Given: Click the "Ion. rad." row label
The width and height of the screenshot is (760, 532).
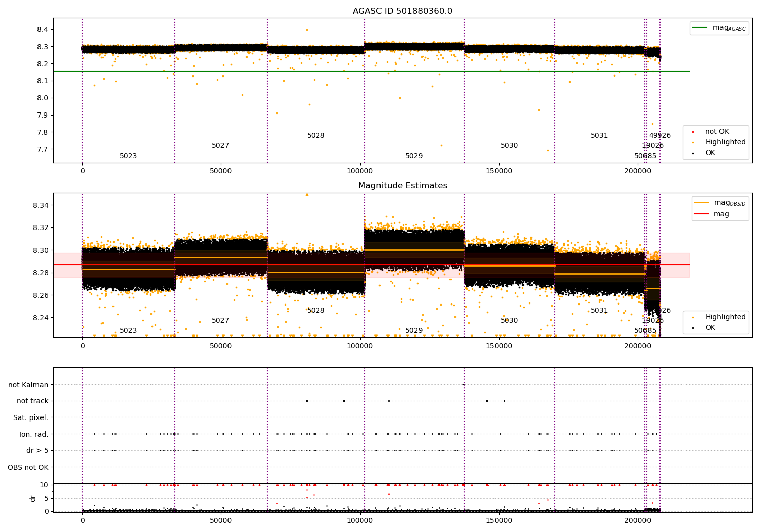Looking at the screenshot, I should coord(34,434).
